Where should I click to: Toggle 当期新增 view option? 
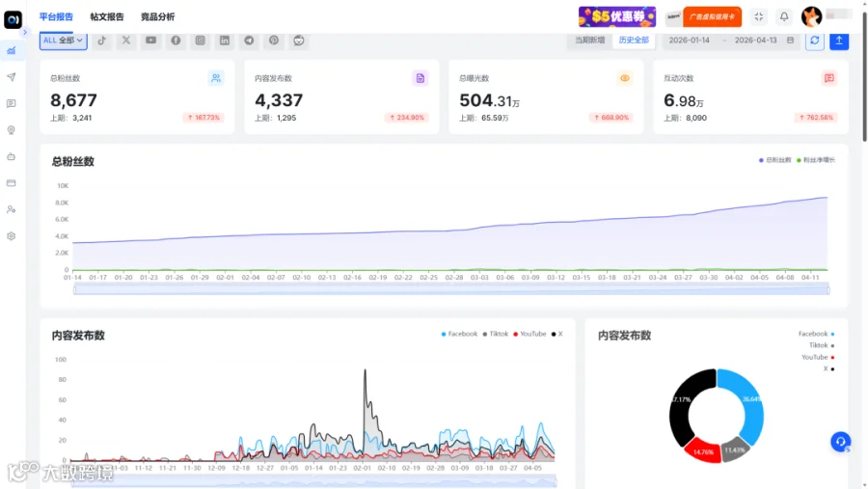(x=589, y=40)
